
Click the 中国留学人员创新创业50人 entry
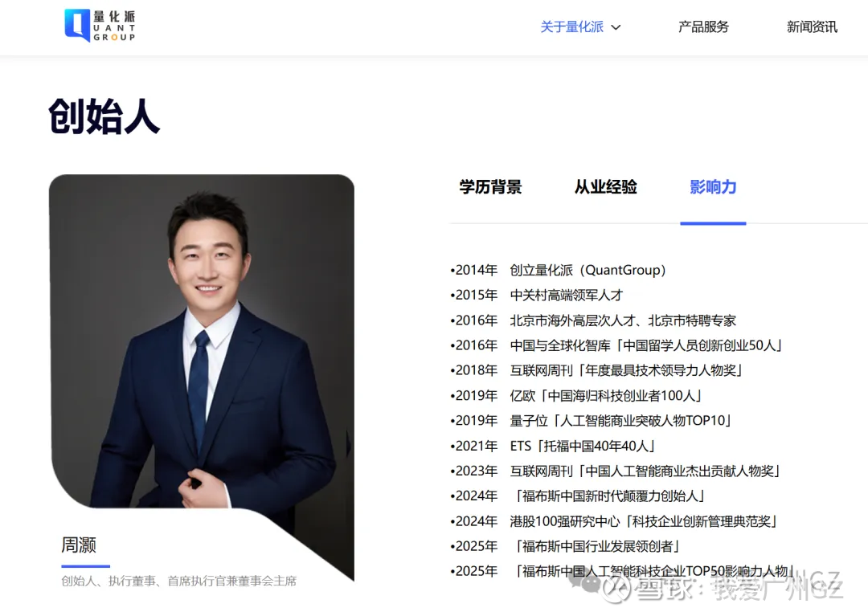coord(616,345)
